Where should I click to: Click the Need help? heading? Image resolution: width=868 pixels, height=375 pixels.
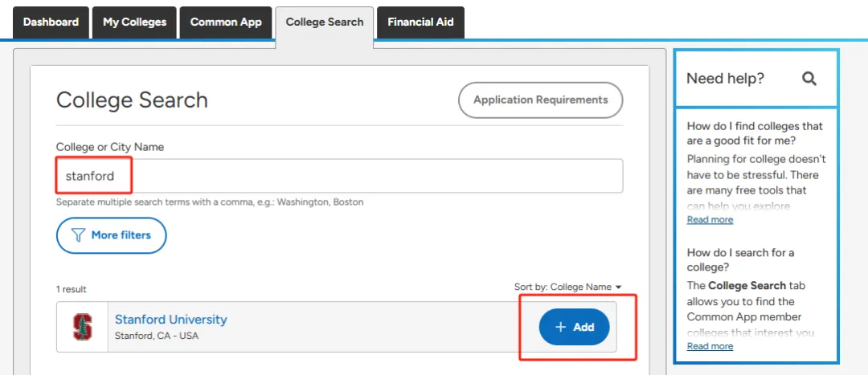tap(725, 79)
